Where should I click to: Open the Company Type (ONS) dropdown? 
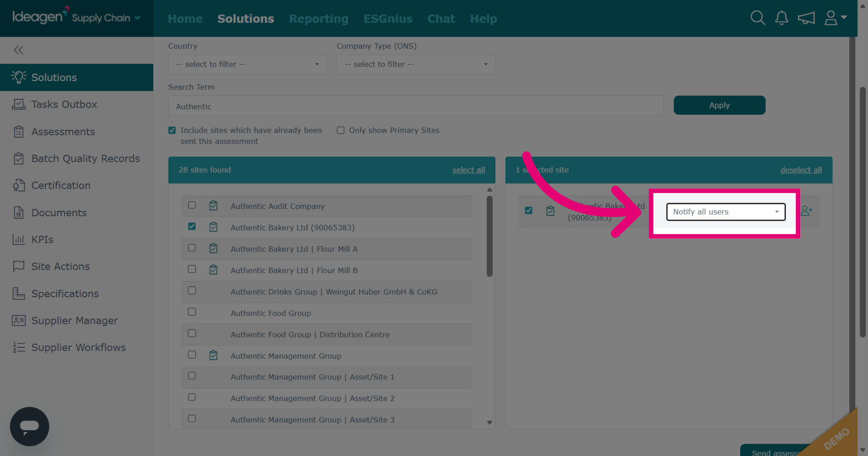click(x=415, y=64)
